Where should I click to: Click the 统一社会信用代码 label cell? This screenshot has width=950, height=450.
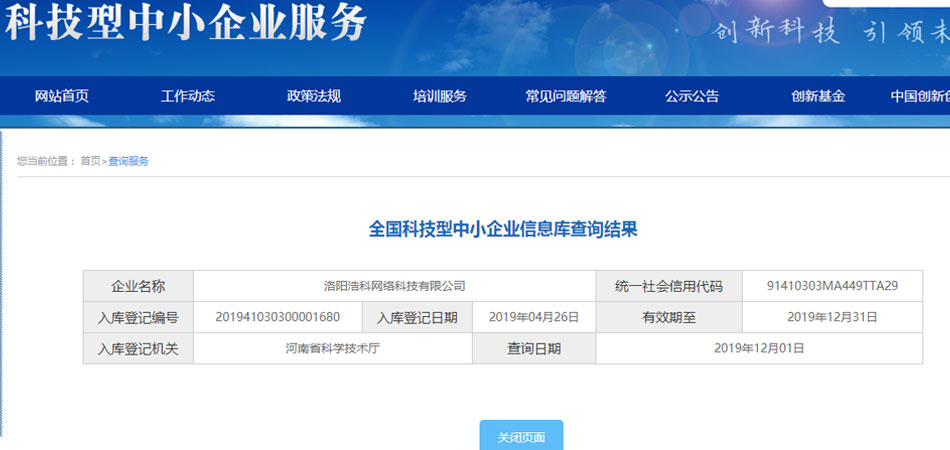coord(669,286)
